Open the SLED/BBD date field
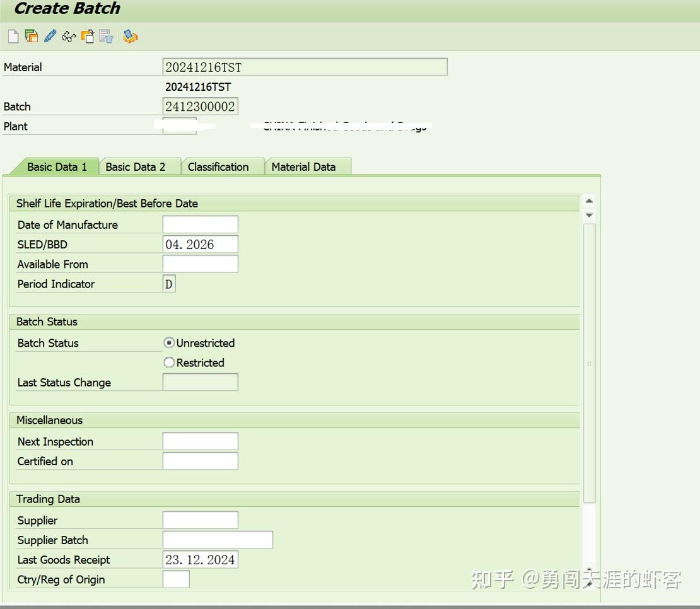This screenshot has width=700, height=609. click(200, 243)
